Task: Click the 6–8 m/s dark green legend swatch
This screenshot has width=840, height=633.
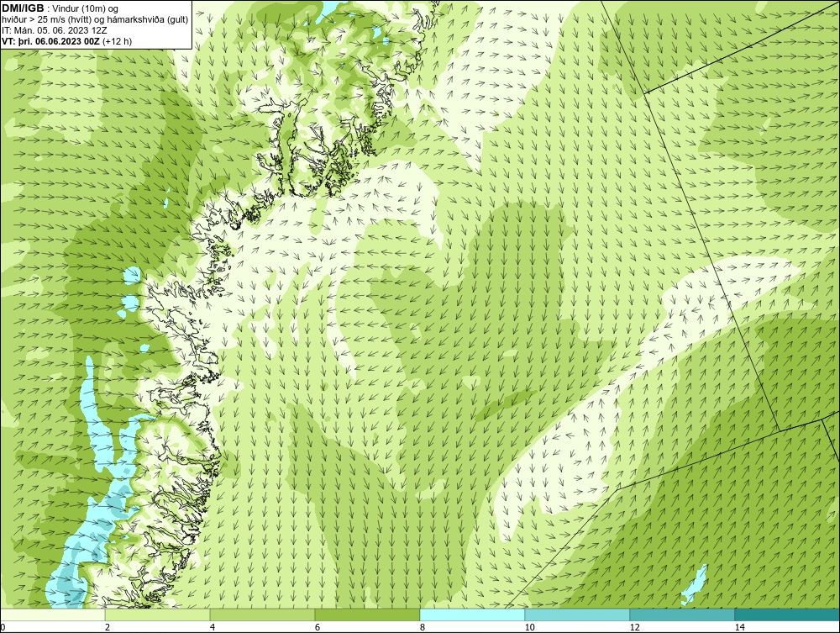Action: 368,615
